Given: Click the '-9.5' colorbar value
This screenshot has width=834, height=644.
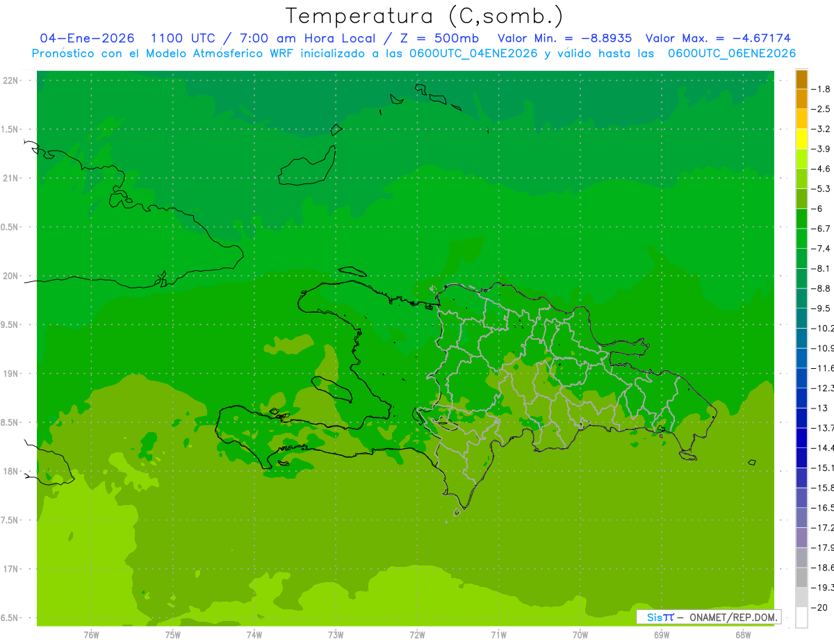Looking at the screenshot, I should point(821,308).
